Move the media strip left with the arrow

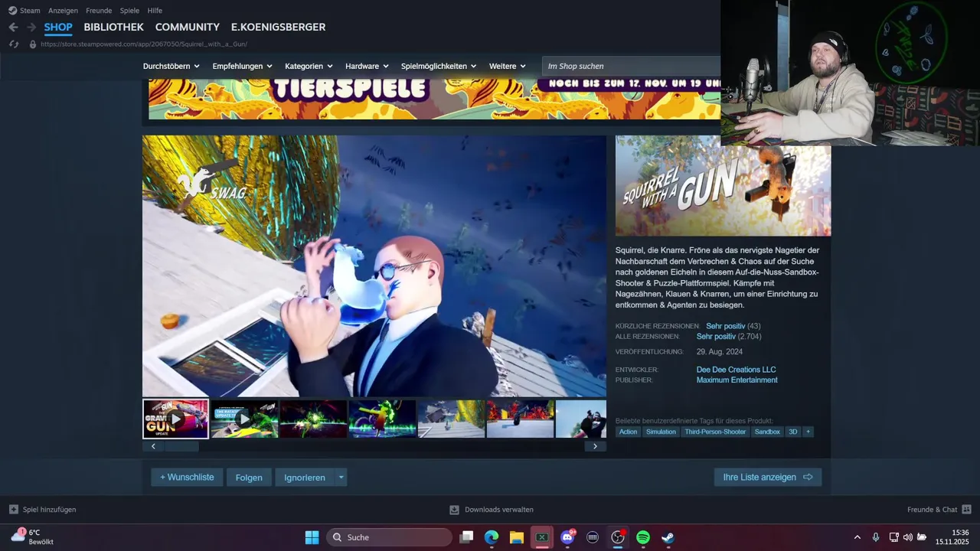tap(153, 446)
